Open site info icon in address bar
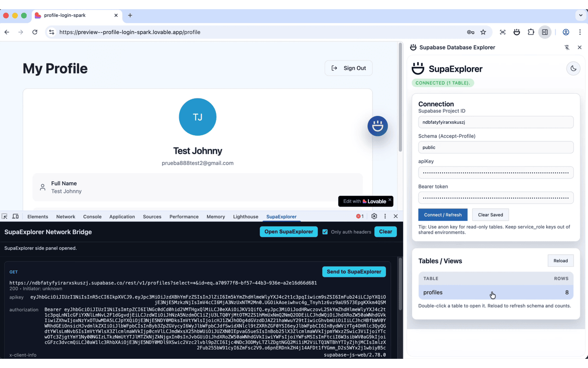The image size is (588, 368). (x=51, y=32)
